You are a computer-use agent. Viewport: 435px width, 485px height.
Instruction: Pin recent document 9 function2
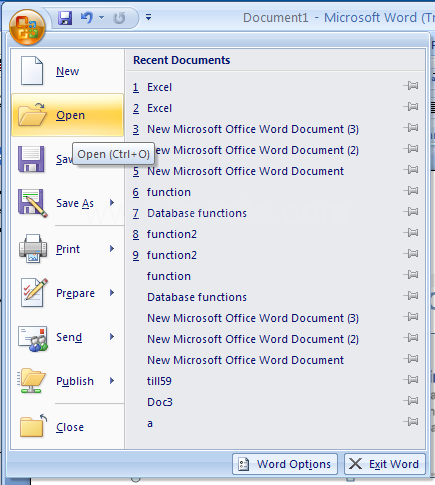411,254
